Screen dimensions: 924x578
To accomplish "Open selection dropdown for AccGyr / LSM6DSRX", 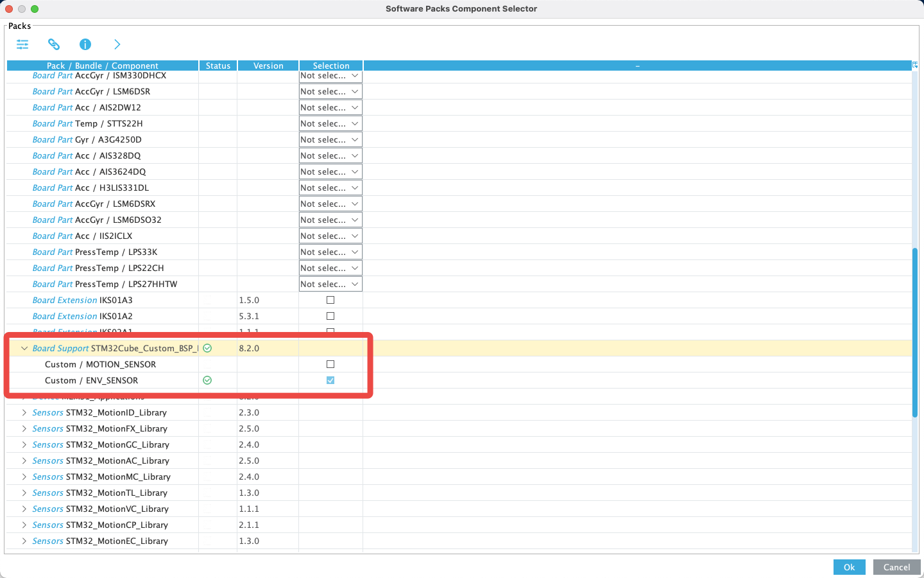I will pos(330,204).
